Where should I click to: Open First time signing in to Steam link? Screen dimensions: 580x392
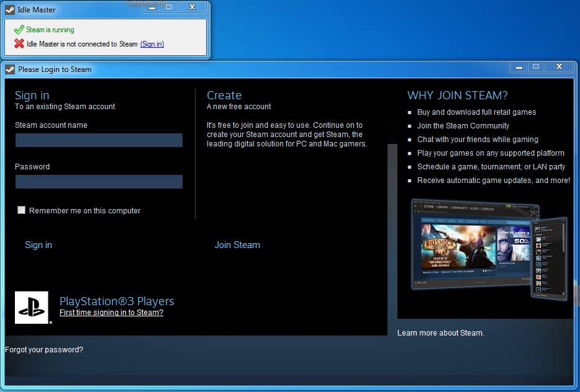click(x=111, y=313)
